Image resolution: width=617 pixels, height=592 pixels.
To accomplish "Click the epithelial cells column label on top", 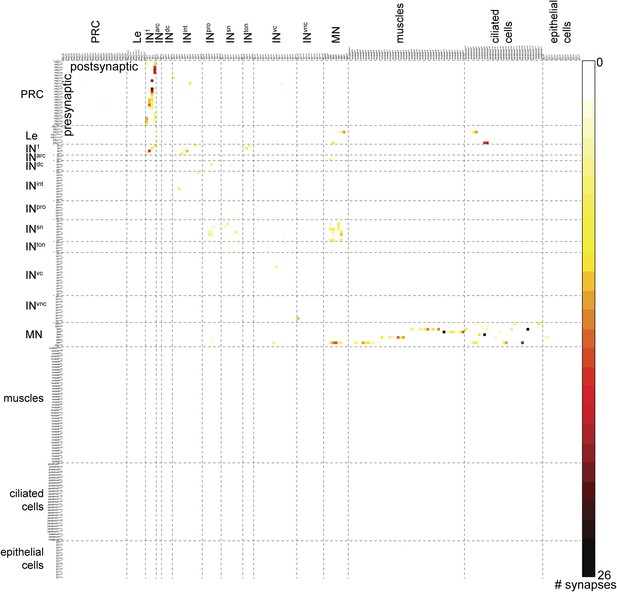I will (x=560, y=22).
